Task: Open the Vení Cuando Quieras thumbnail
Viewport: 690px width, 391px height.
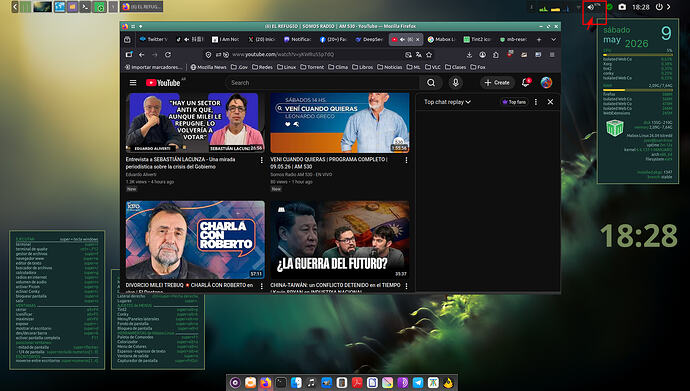Action: point(340,123)
